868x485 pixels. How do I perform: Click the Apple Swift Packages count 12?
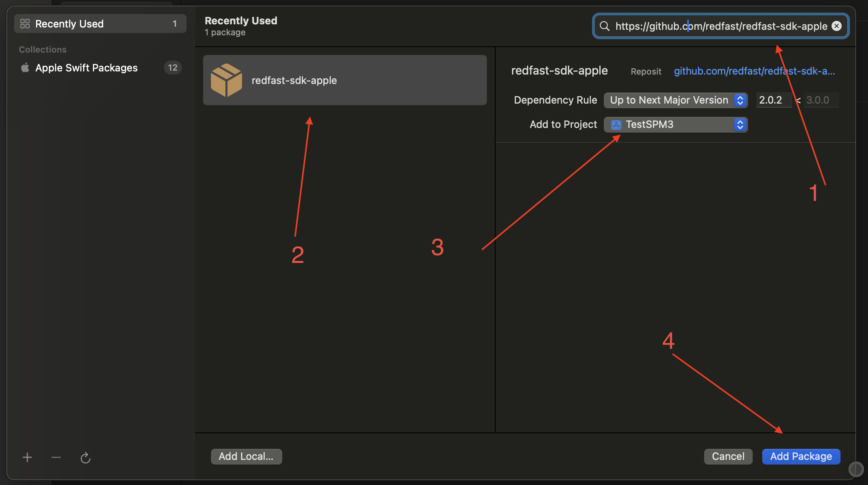[173, 68]
